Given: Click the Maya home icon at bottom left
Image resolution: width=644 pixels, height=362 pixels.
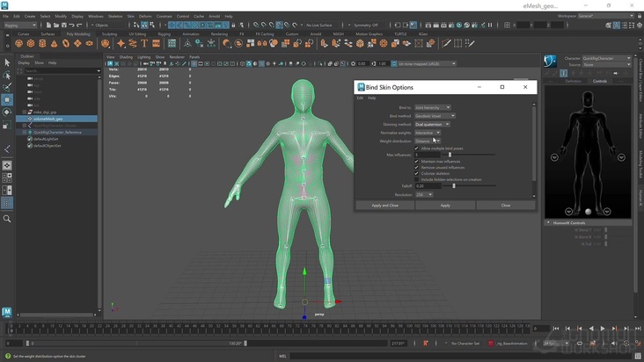Looking at the screenshot, I should (x=7, y=313).
